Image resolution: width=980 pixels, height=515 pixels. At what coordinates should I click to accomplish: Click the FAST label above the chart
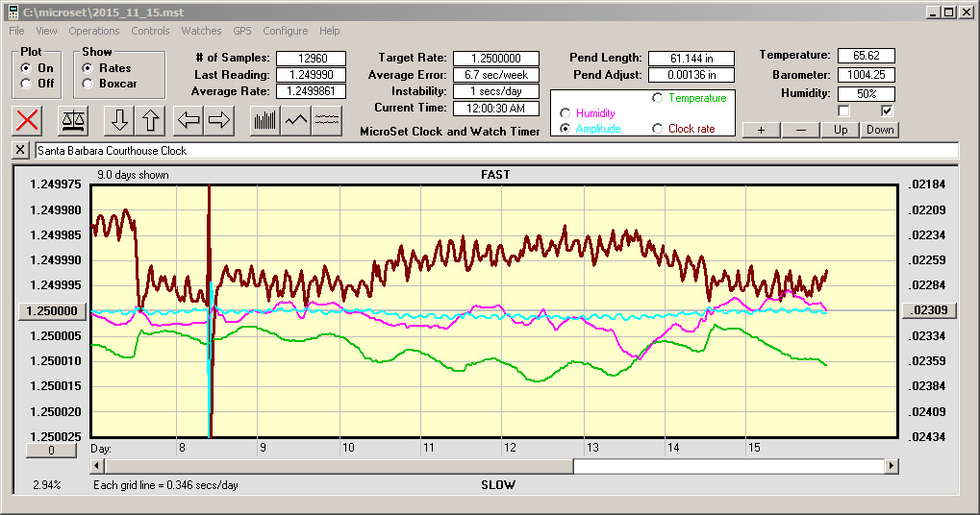[495, 175]
